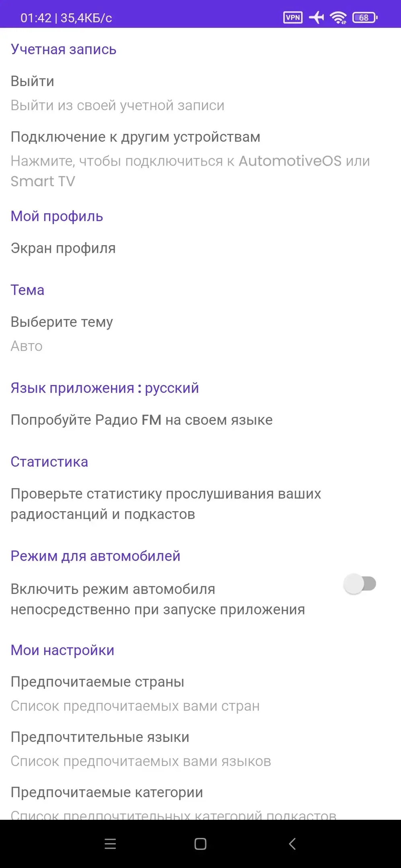Tap the airplane mode status icon
Viewport: 401px width, 868px height.
click(316, 18)
